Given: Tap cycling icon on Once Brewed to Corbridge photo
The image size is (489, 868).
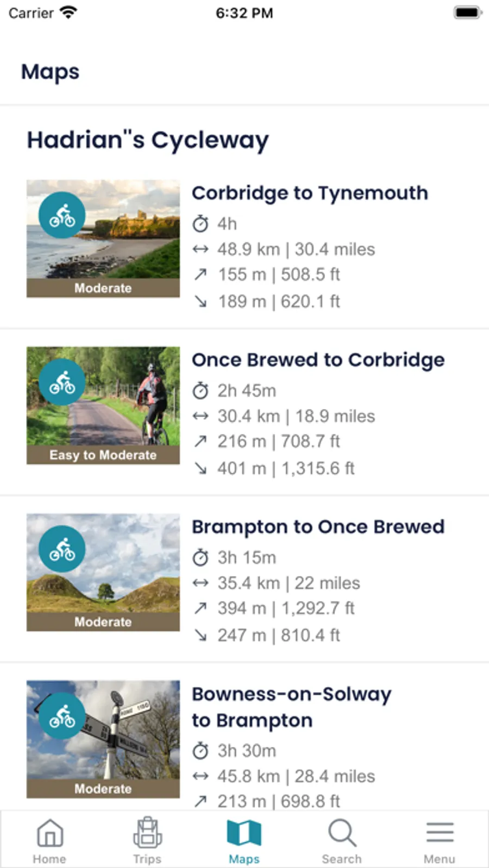Looking at the screenshot, I should tap(62, 382).
